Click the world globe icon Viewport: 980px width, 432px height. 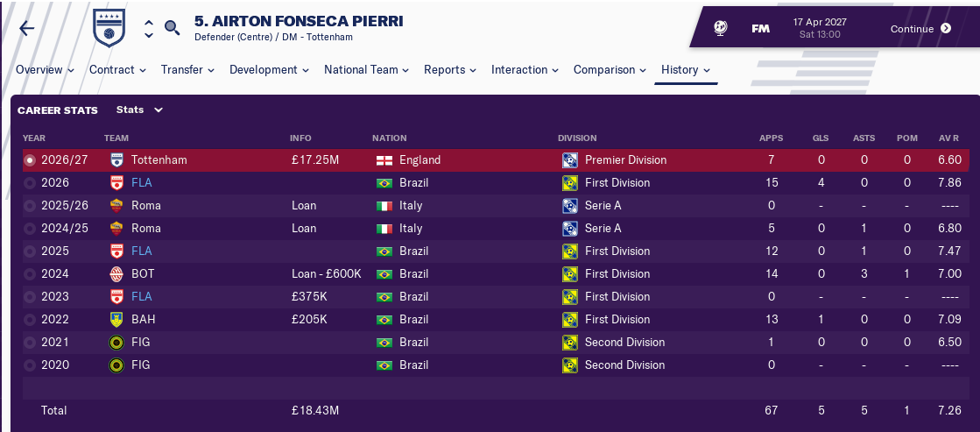click(x=720, y=28)
